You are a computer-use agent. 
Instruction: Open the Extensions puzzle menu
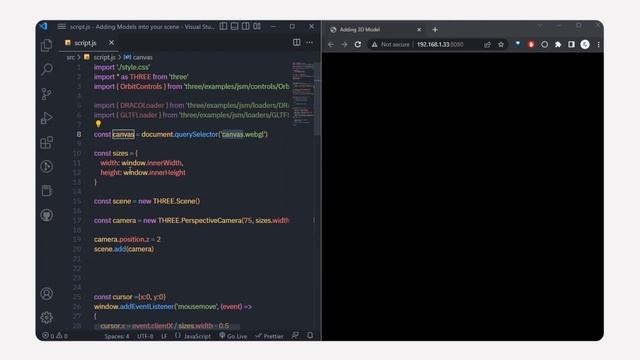tap(558, 44)
